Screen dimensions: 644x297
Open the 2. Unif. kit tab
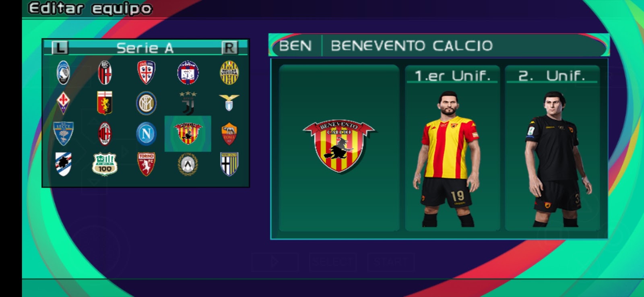click(x=552, y=76)
